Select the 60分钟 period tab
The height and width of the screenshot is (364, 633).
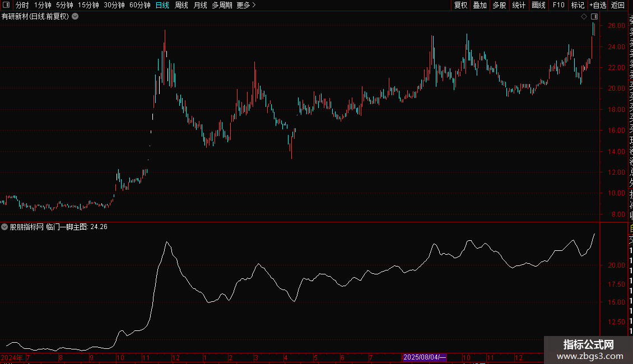140,5
